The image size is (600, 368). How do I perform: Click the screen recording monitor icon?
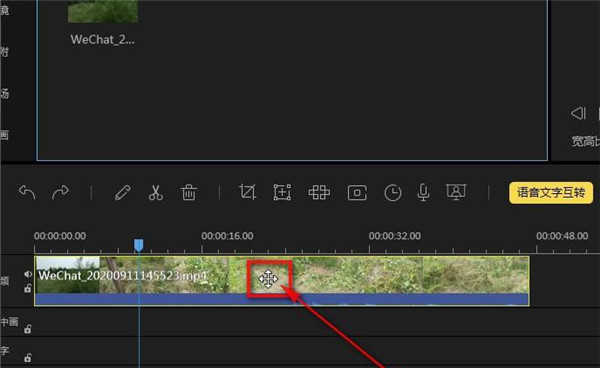click(x=456, y=192)
